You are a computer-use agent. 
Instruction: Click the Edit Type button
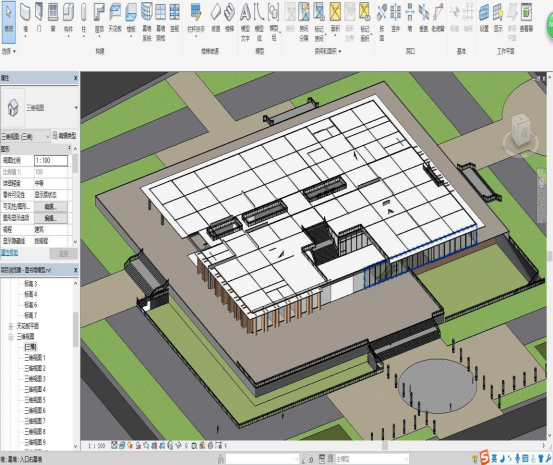click(64, 136)
